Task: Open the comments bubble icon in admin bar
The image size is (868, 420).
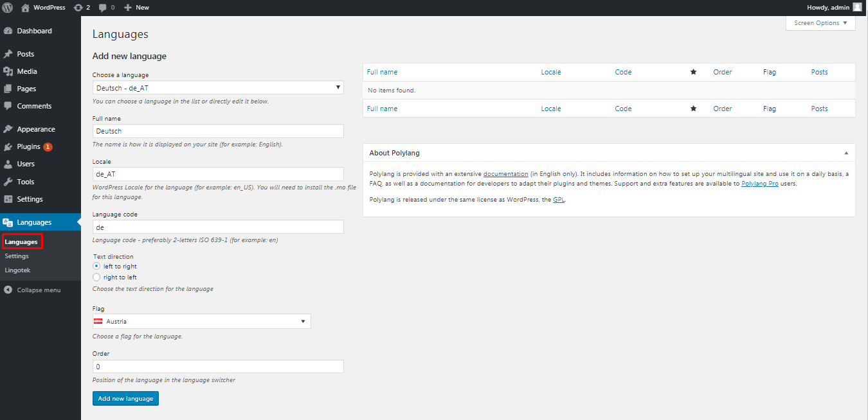Action: (103, 8)
